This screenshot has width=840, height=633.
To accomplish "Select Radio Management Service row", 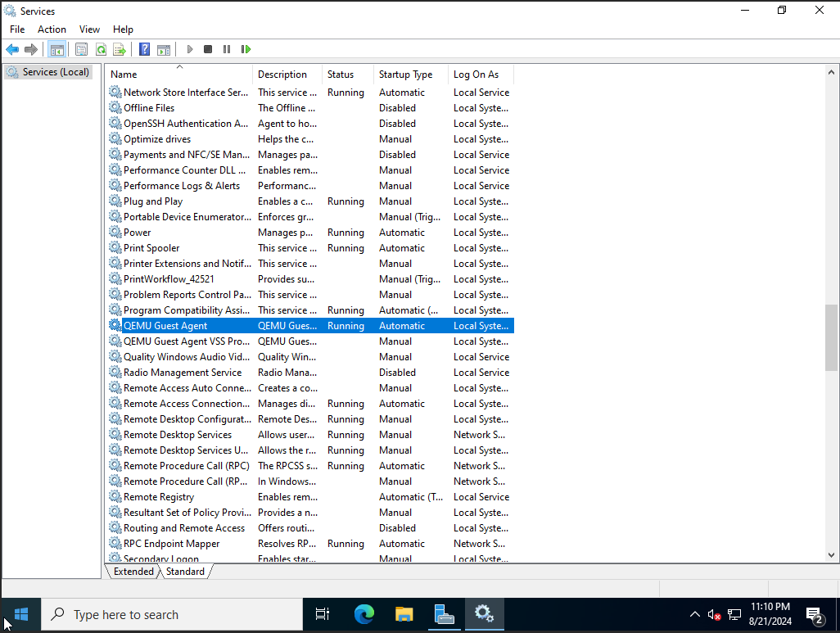I will click(x=311, y=372).
